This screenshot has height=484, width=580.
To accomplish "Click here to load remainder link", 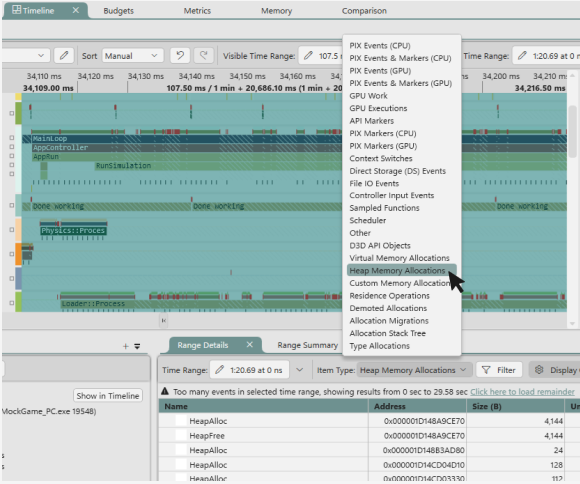I will click(x=522, y=391).
